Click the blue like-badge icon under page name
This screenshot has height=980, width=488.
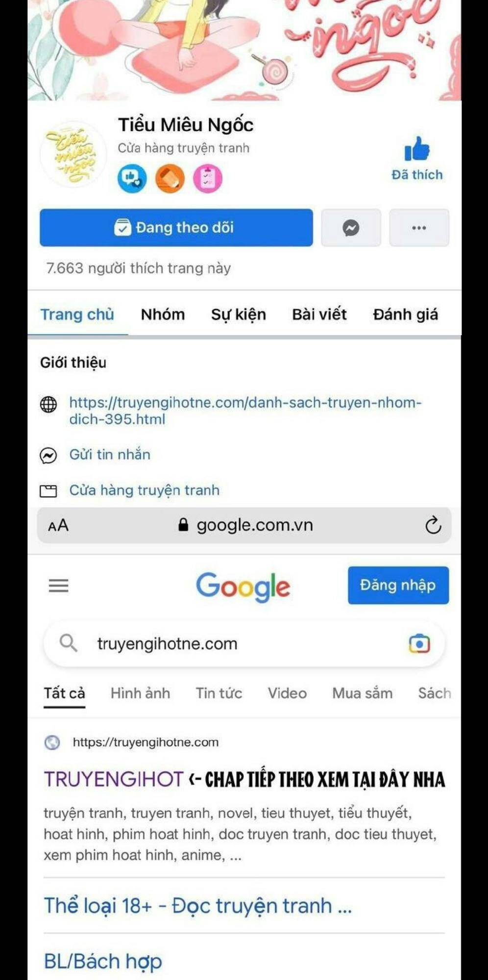[x=132, y=178]
